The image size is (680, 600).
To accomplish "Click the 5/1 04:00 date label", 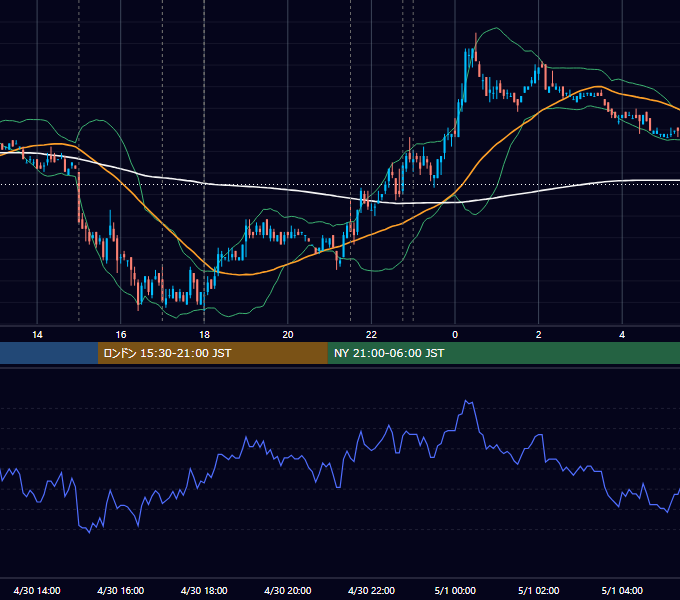I will pos(622,590).
